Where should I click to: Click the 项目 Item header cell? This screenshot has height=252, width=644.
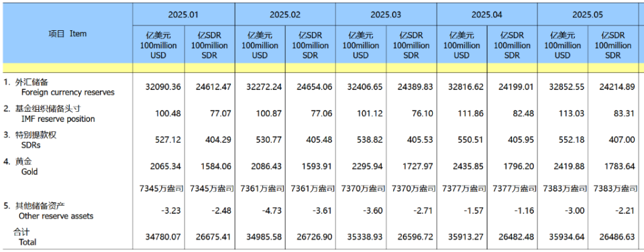click(68, 34)
